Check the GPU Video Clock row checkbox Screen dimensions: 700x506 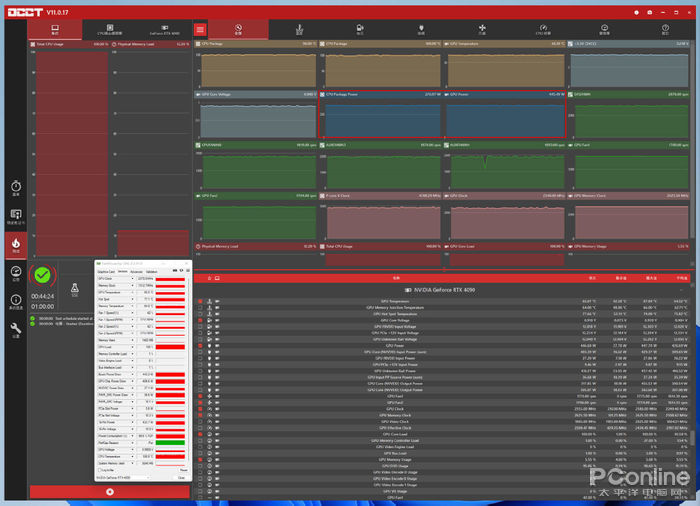click(200, 422)
